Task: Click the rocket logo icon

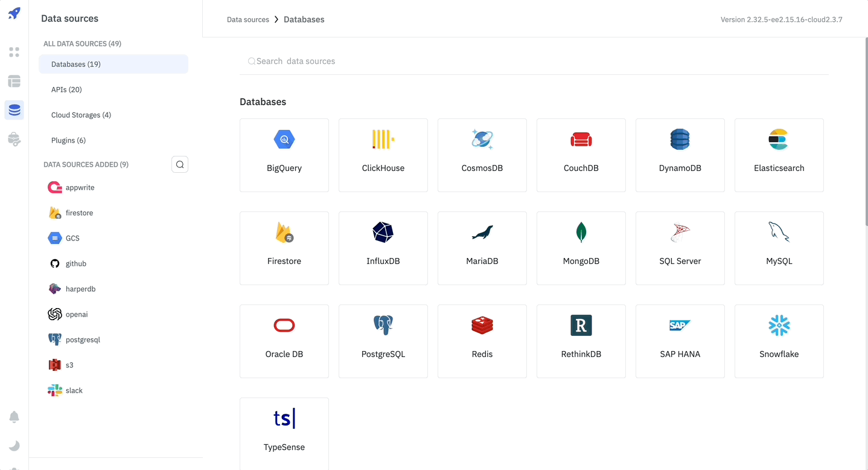Action: [x=14, y=13]
